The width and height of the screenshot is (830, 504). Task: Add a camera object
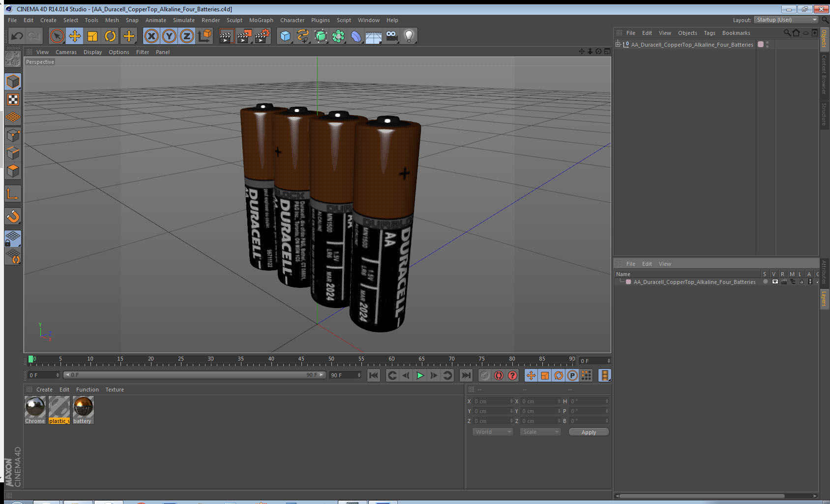(391, 36)
